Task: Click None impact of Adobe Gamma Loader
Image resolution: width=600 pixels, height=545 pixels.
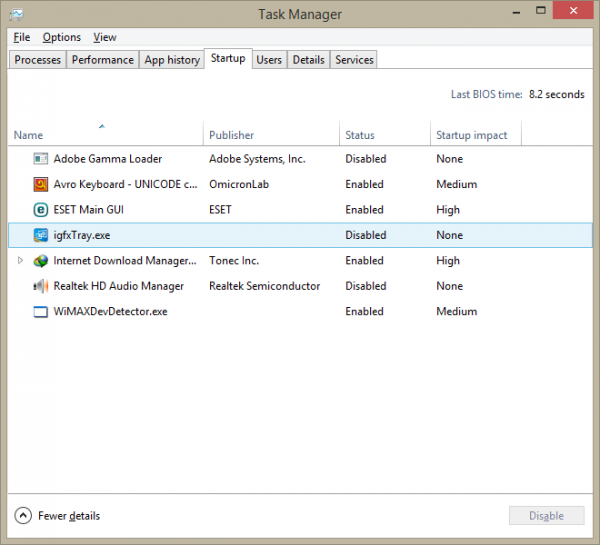Action: tap(450, 159)
